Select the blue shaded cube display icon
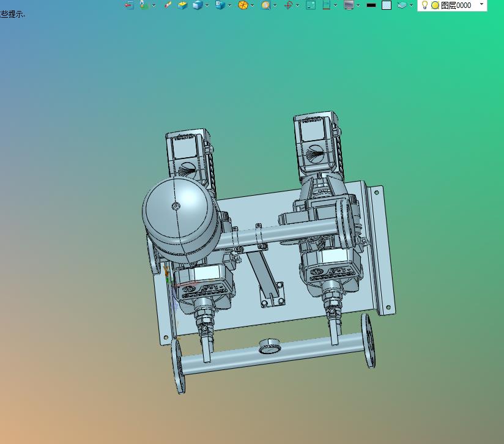This screenshot has height=444, width=504. coord(198,5)
